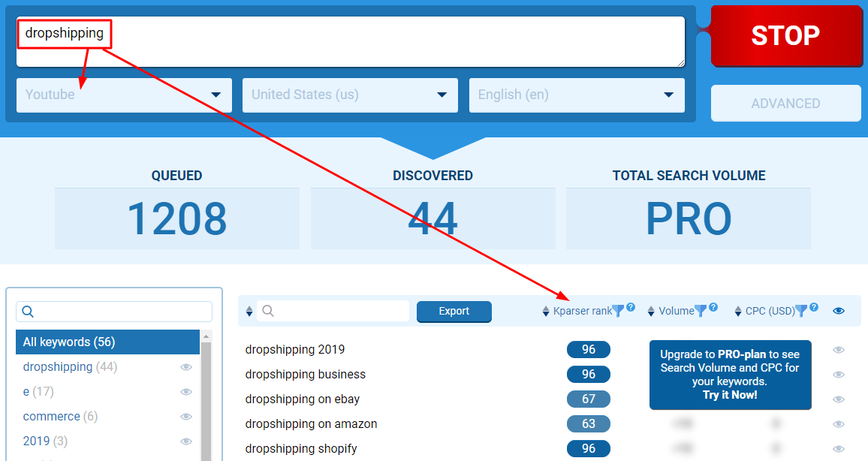Click the CPC (USD) filter funnel icon
Viewport: 868px width, 461px height.
point(801,311)
